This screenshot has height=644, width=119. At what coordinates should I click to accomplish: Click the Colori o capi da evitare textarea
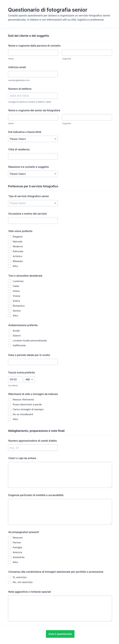click(x=60, y=475)
